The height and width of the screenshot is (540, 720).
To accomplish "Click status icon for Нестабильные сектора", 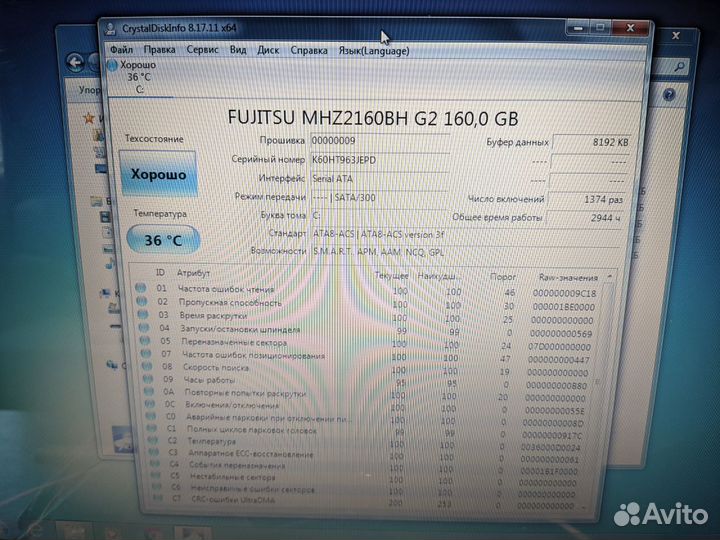I will (156, 475).
